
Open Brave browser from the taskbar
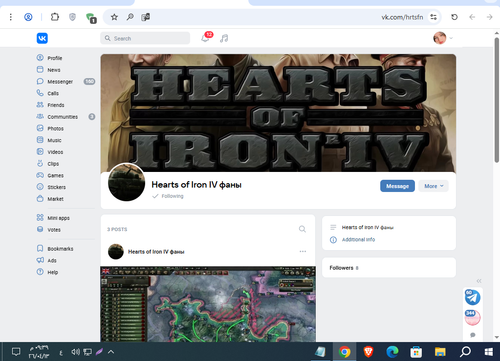click(x=368, y=352)
